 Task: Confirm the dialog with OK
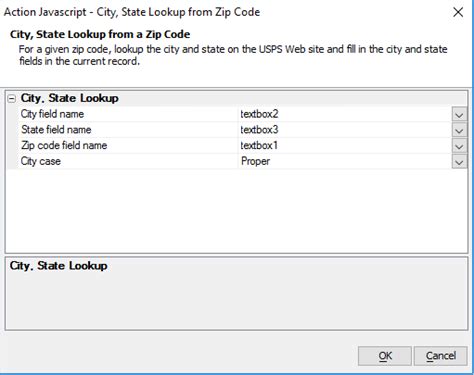pos(385,356)
